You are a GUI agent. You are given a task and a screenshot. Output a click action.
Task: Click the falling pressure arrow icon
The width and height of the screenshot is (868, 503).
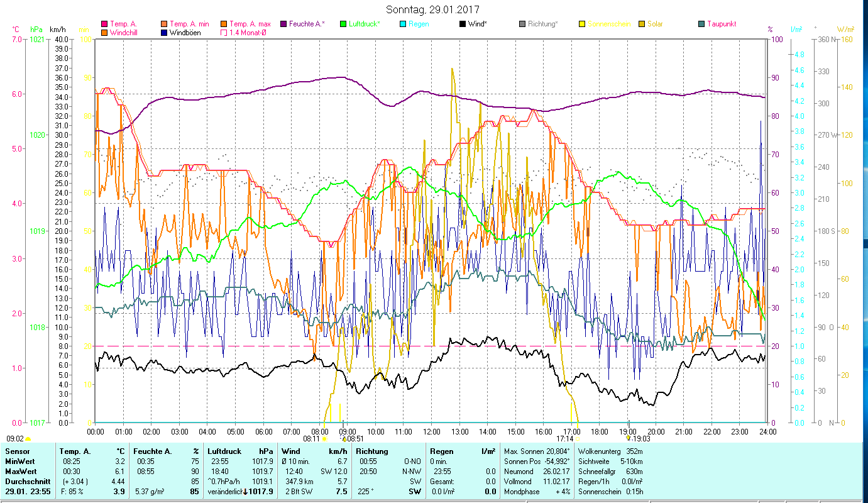click(x=244, y=491)
